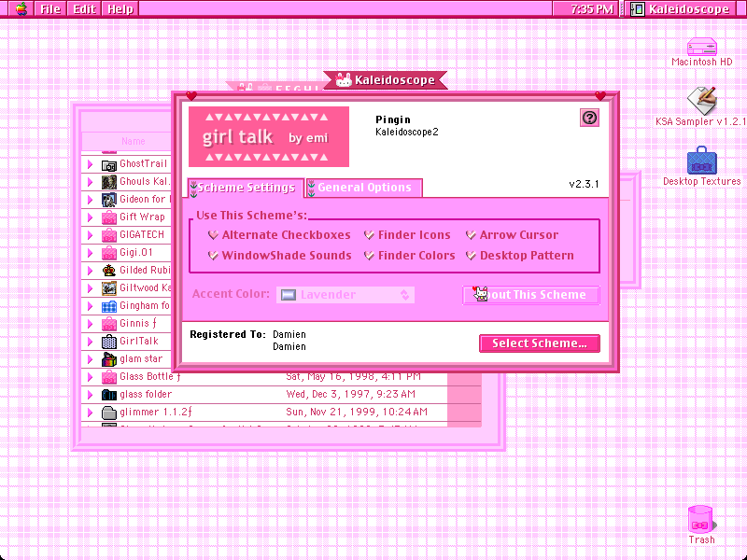Viewport: 747px width, 560px height.
Task: Click the girl talk by emi banner
Action: click(269, 136)
